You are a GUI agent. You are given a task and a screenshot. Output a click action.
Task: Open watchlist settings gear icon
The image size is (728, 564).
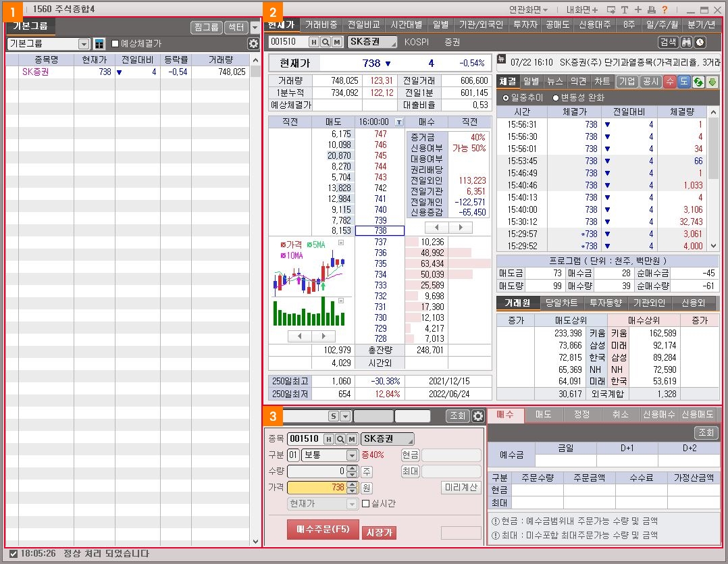coord(253,44)
